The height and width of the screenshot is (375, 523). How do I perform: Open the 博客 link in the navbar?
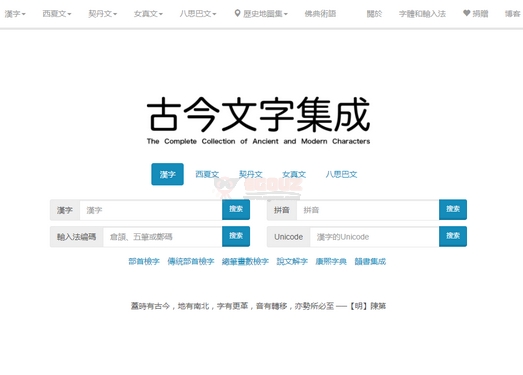tap(512, 14)
